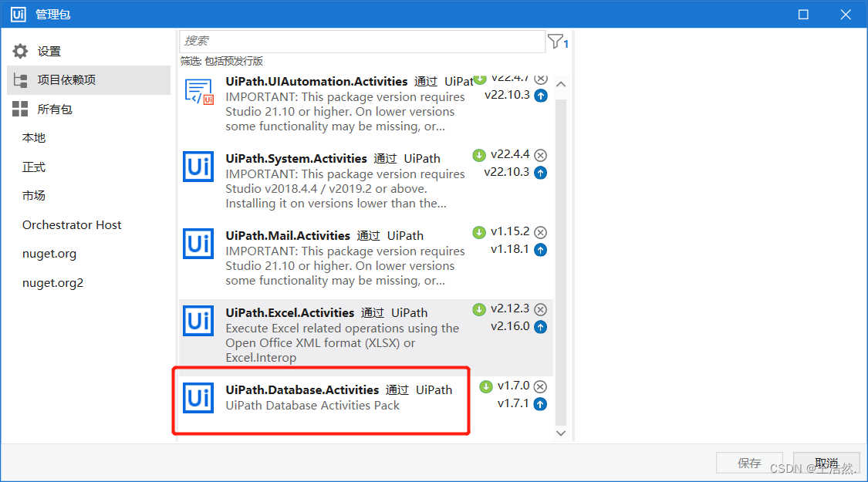Screen dimensions: 868x482
Task: Uninstall UiPath.Mail.Activities using its X icon
Action: point(540,231)
